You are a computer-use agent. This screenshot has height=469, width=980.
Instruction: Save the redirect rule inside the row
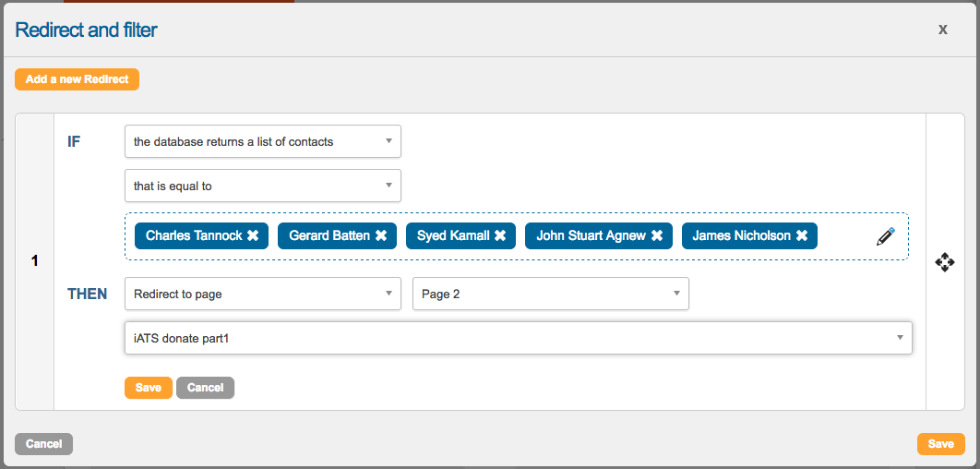tap(148, 388)
